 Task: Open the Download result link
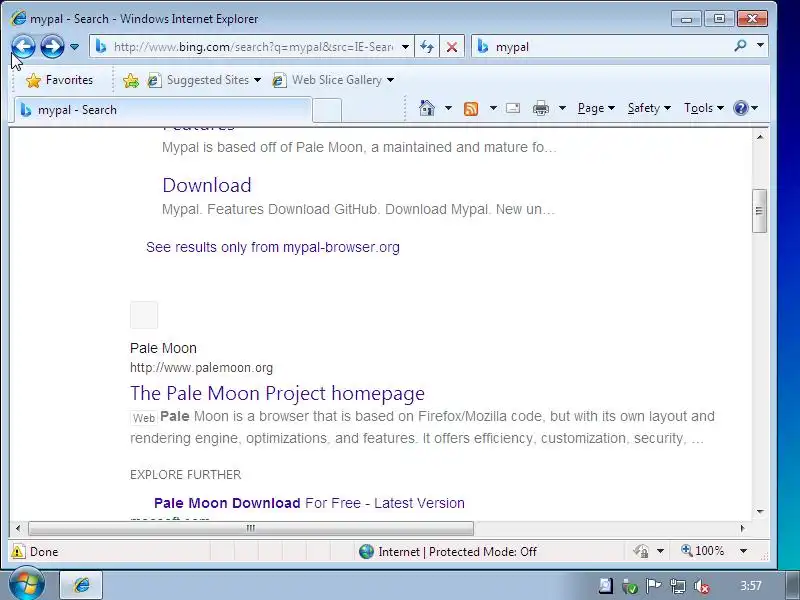click(207, 185)
